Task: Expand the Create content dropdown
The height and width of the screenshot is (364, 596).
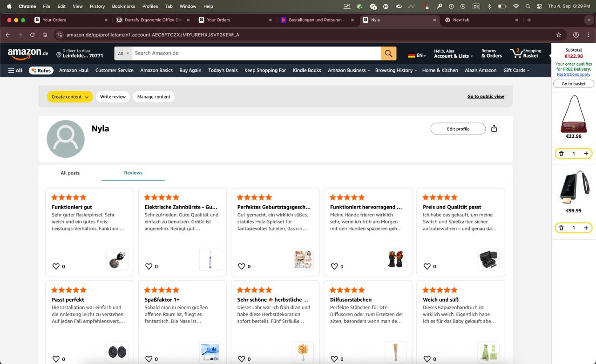Action: pyautogui.click(x=70, y=97)
